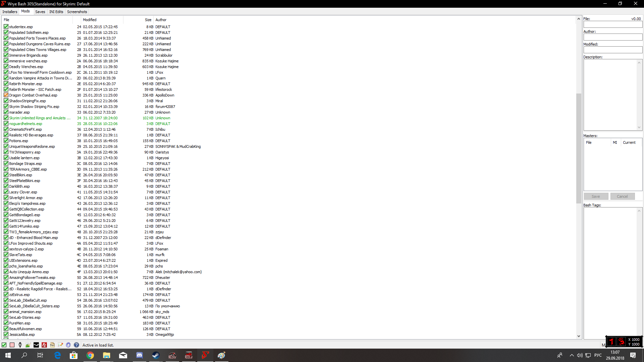Open Discord from the taskbar
Image resolution: width=644 pixels, height=362 pixels.
click(139, 355)
